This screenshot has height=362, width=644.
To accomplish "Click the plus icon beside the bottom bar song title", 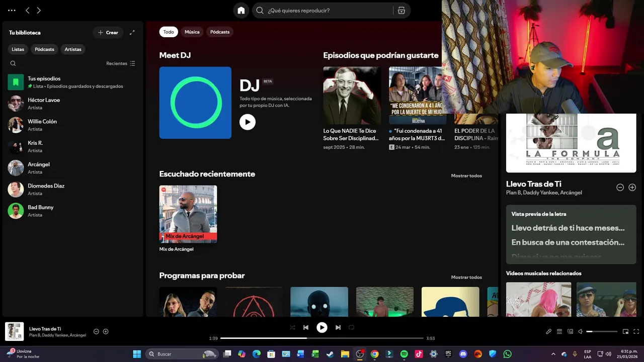I will 106,331.
